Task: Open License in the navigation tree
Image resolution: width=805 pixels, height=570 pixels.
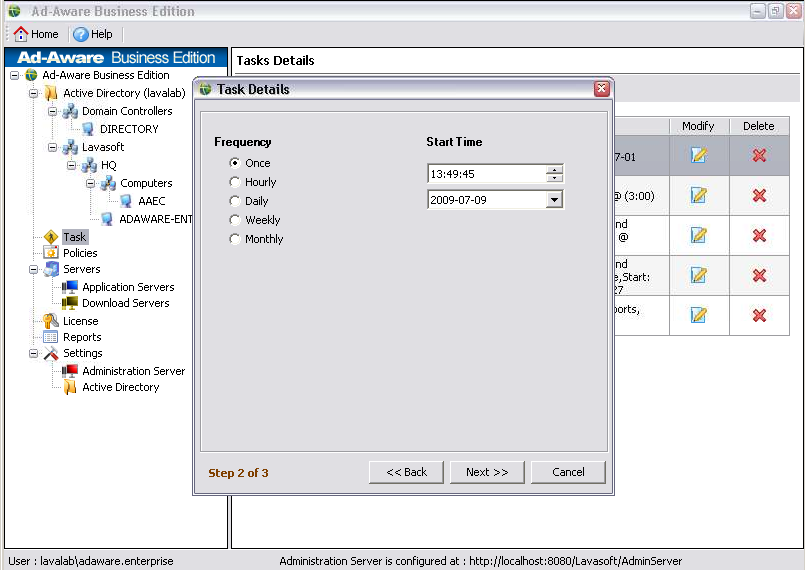Action: (81, 321)
